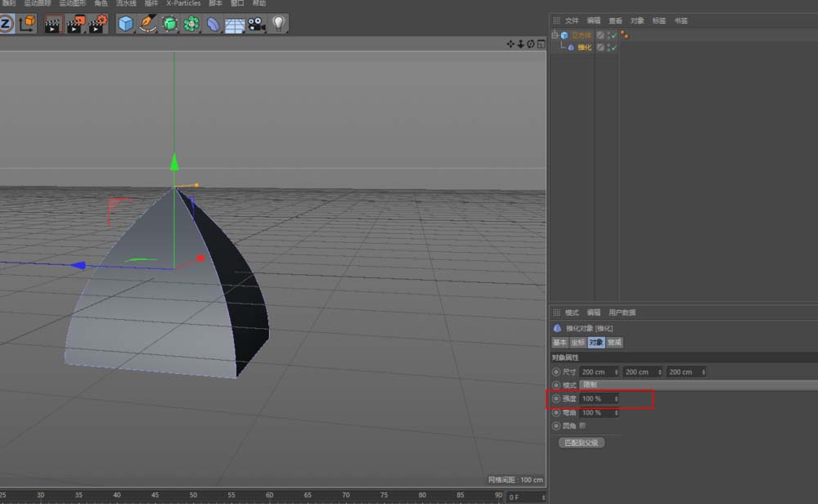818x504 pixels.
Task: Toggle the green enable checkmark on 锥化
Action: tap(612, 47)
